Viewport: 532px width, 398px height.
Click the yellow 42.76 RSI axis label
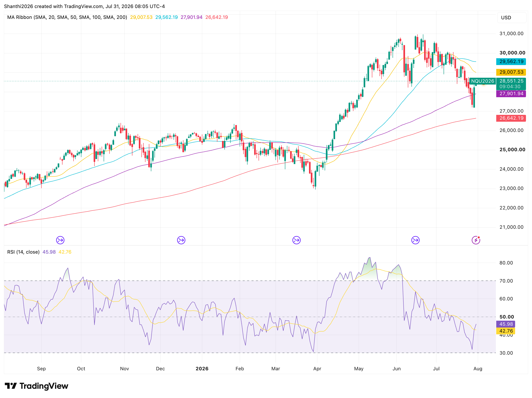(506, 331)
